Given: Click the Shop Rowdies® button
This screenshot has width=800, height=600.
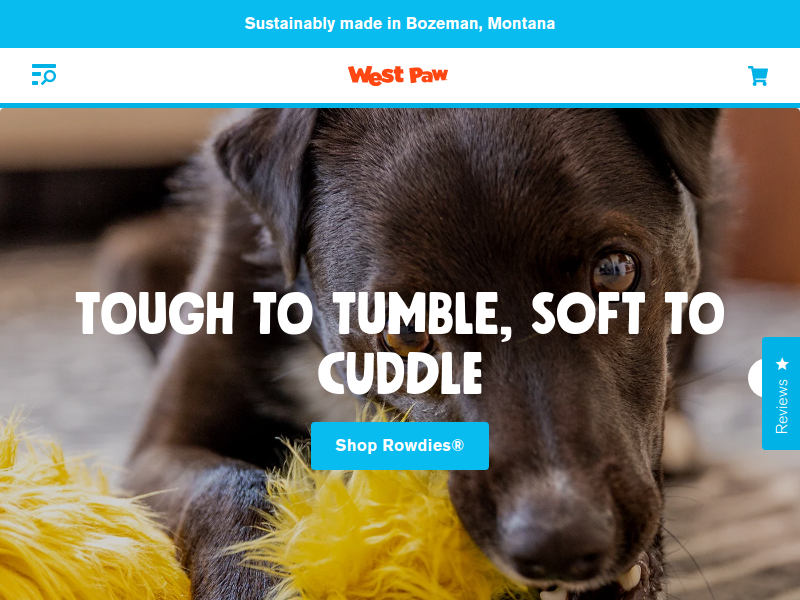Looking at the screenshot, I should (x=399, y=445).
